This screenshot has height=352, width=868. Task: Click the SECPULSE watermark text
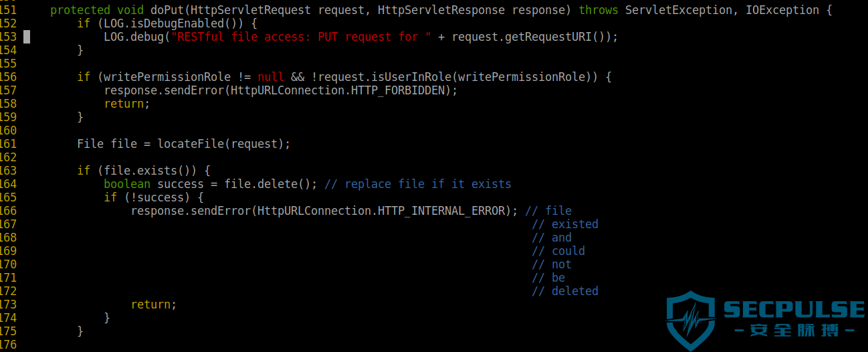pos(794,310)
